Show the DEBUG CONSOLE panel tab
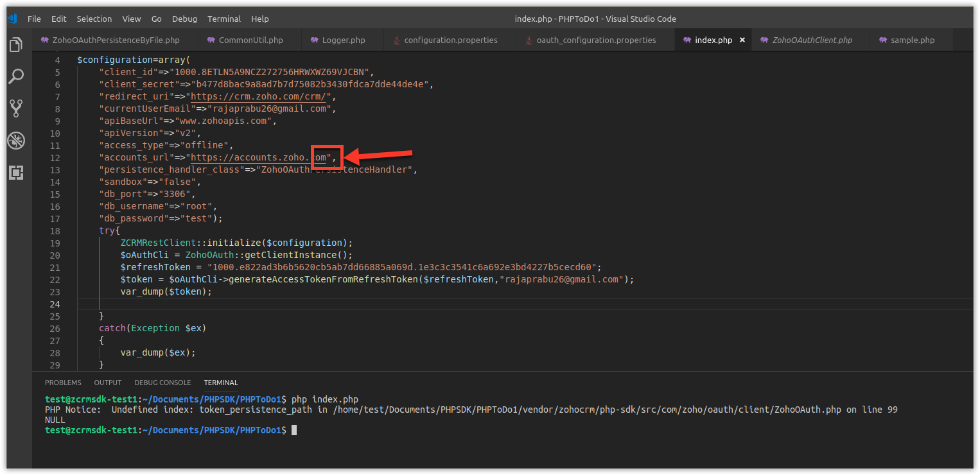This screenshot has width=980, height=475. [x=162, y=383]
